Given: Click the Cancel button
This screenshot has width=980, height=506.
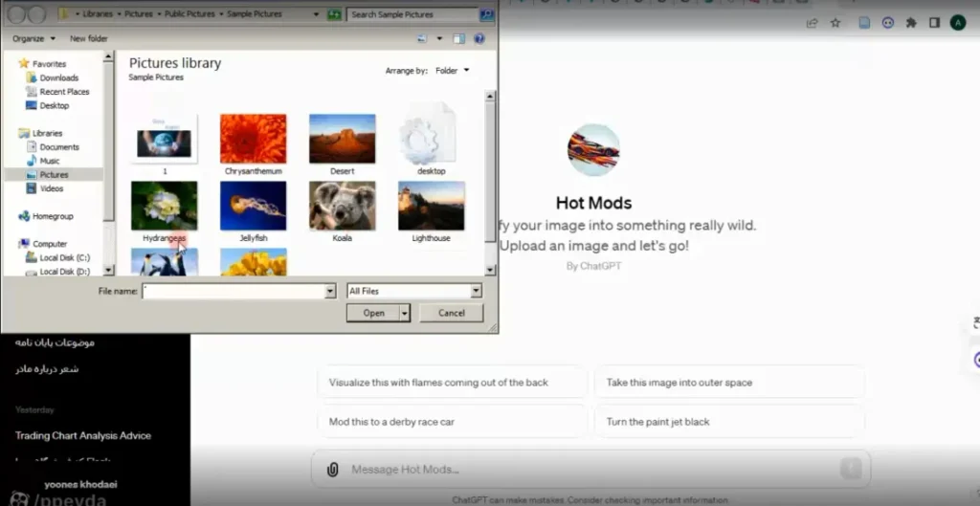Looking at the screenshot, I should tap(452, 313).
